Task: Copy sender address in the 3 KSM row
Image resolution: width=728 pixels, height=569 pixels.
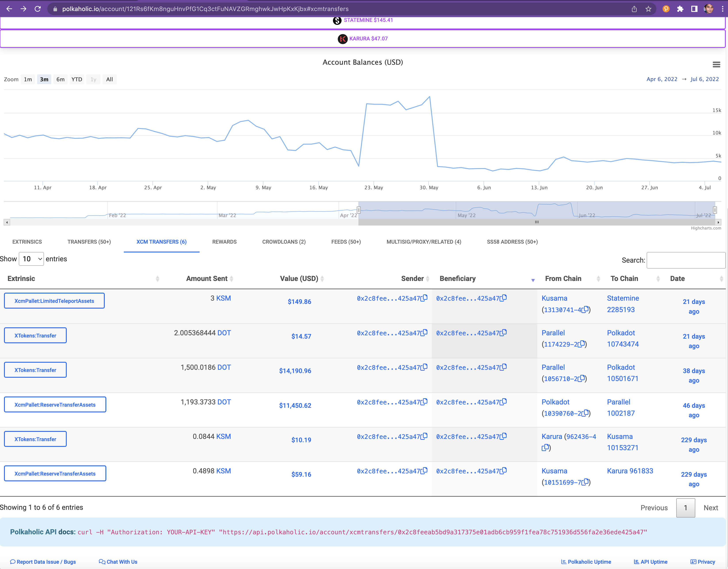Action: [x=424, y=298]
